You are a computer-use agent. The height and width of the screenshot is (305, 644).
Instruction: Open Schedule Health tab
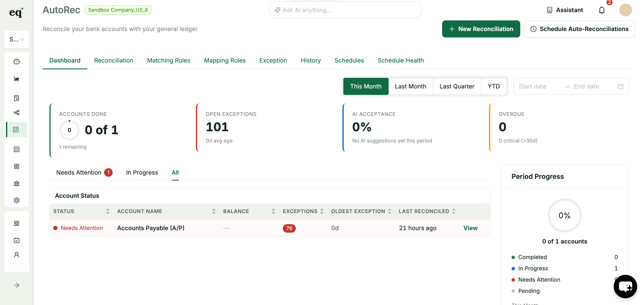click(401, 60)
